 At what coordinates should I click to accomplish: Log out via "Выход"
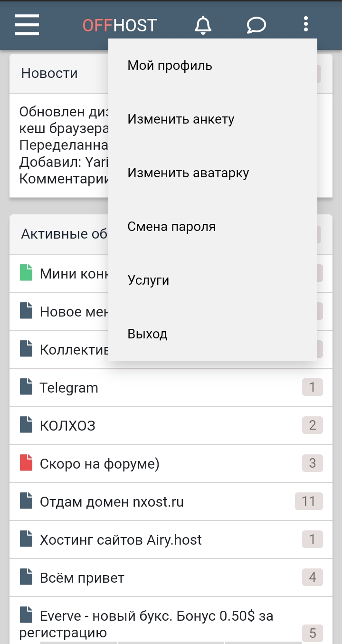click(x=147, y=334)
